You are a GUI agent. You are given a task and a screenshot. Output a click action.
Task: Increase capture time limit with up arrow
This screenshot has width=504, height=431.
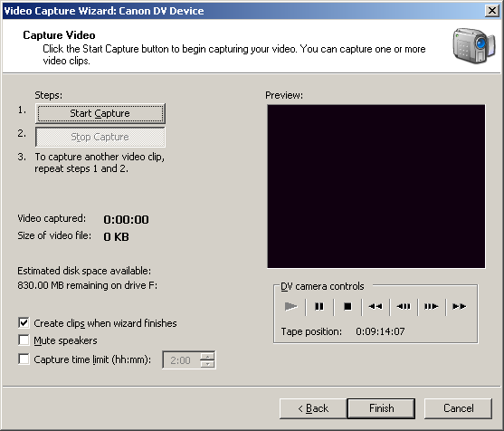[207, 356]
